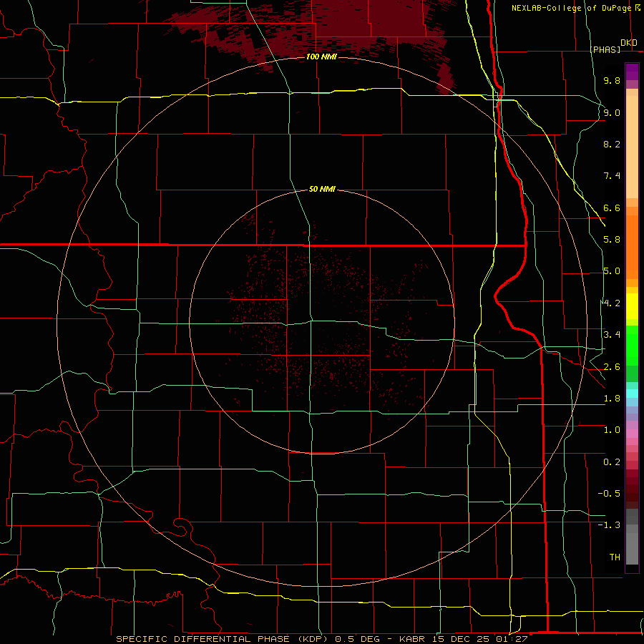Image resolution: width=644 pixels, height=644 pixels.
Task: Click the 5.8 scale value
Action: pyautogui.click(x=612, y=240)
